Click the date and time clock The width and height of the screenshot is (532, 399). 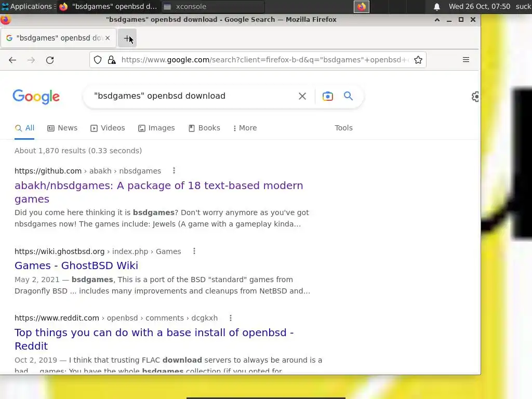pyautogui.click(x=479, y=6)
